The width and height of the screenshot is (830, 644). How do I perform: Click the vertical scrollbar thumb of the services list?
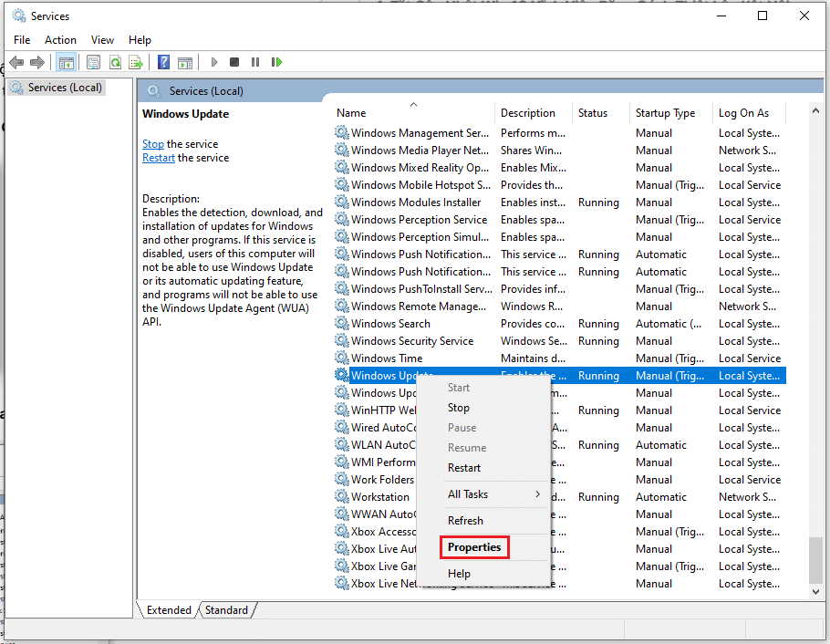(x=815, y=560)
